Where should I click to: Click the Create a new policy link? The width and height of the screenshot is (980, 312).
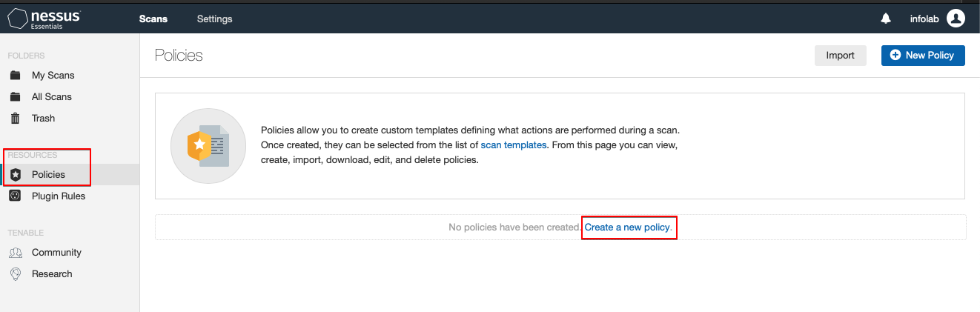pyautogui.click(x=627, y=227)
